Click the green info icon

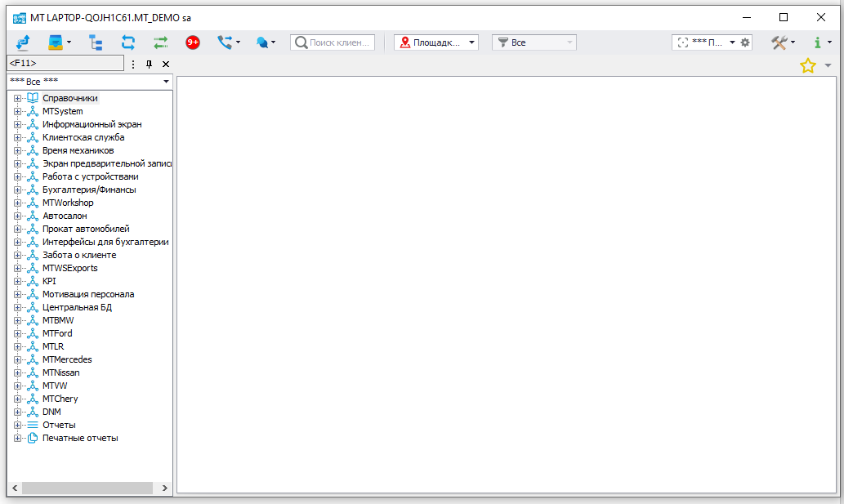817,42
